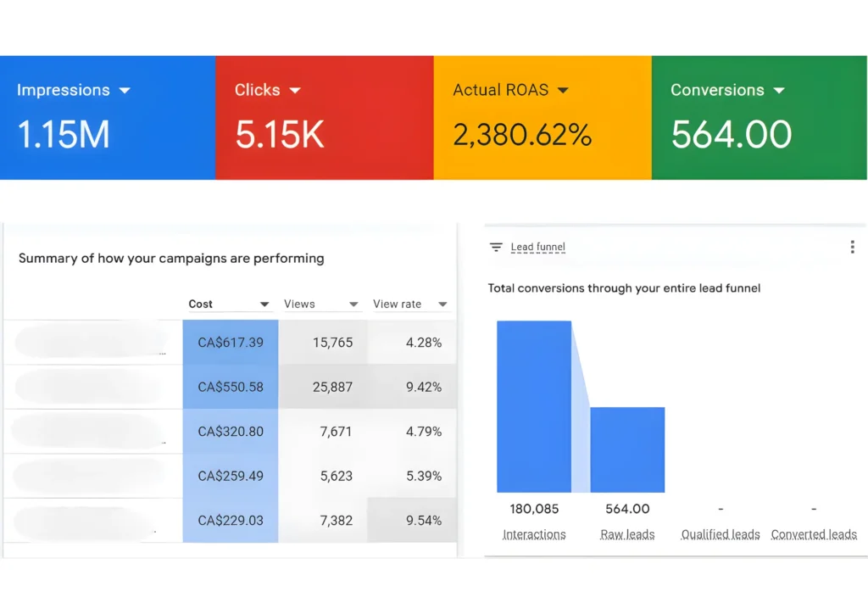
Task: Open the Clicks metric dropdown arrow
Action: 295,91
